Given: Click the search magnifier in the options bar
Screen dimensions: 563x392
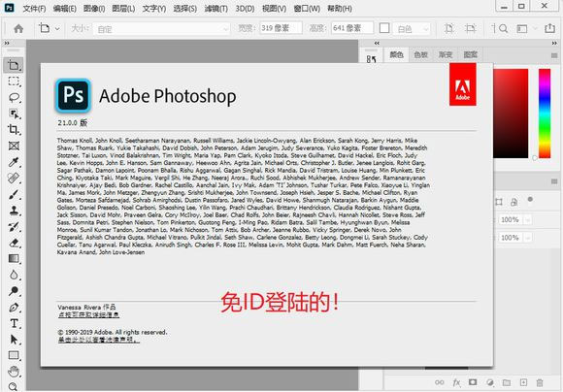Looking at the screenshot, I should pos(504,28).
